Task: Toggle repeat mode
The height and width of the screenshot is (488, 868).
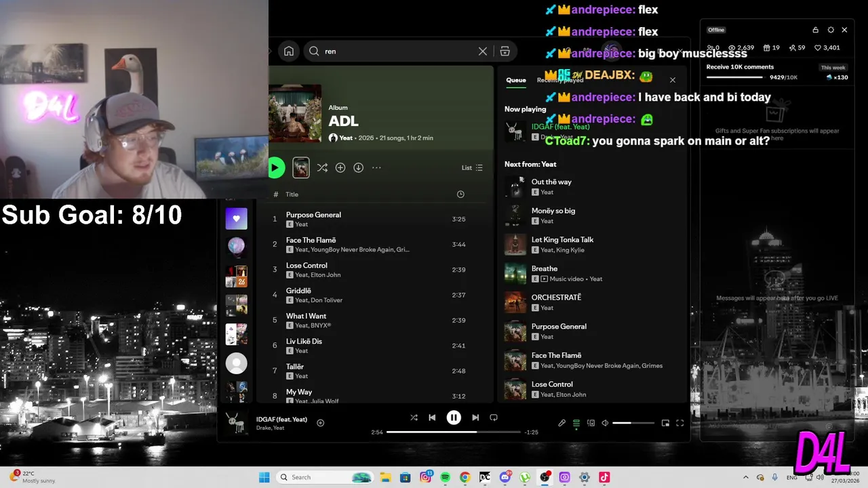Action: point(494,418)
